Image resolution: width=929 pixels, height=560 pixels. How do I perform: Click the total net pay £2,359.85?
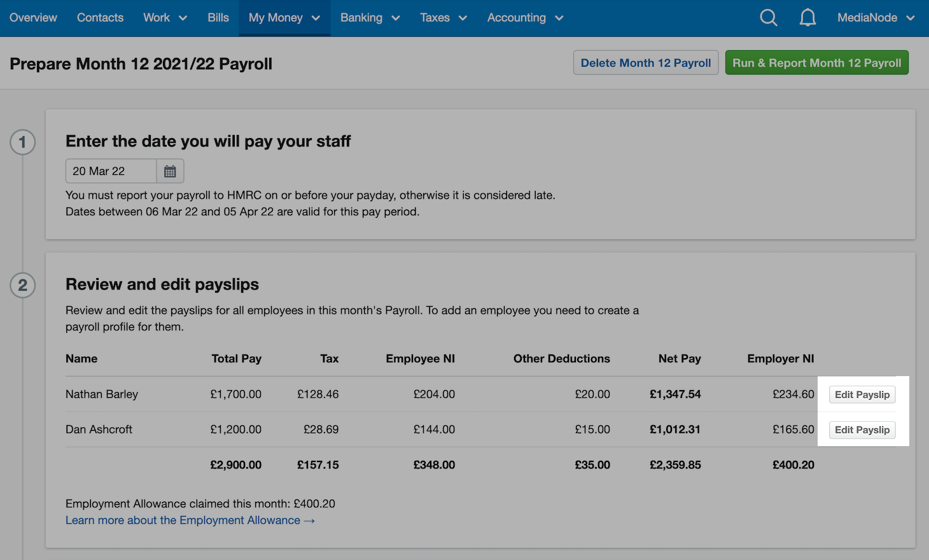coord(675,465)
